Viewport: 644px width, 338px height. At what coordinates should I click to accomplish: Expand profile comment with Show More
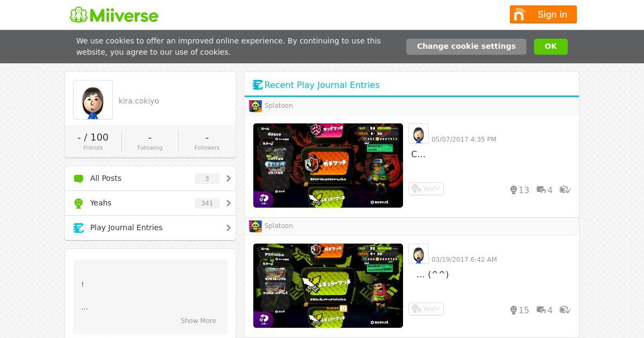[199, 321]
